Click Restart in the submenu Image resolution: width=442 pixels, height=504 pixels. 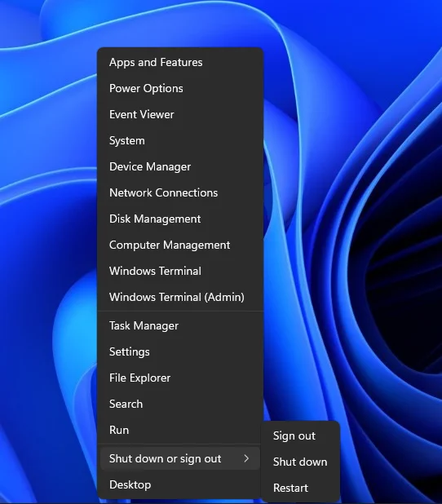click(x=301, y=488)
